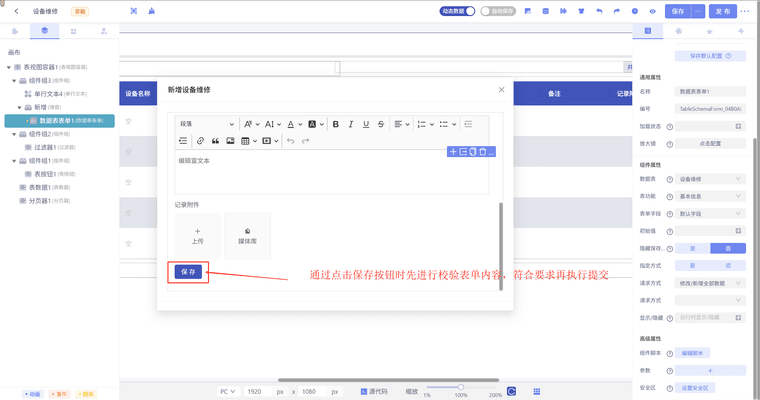Insert an image via the editor toolbar
760x400 pixels.
click(230, 141)
